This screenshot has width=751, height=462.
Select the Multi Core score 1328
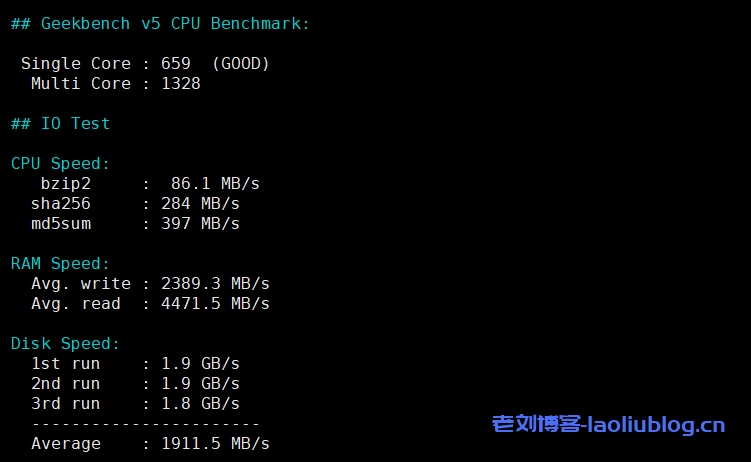point(180,83)
